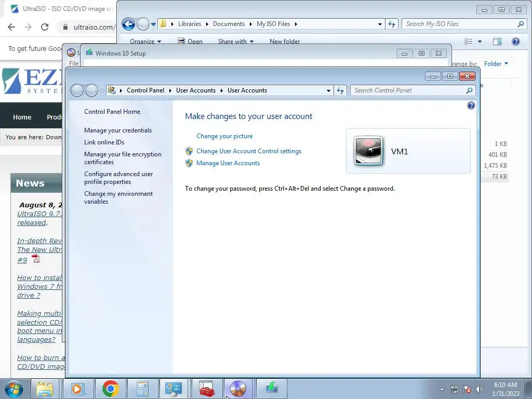532x399 pixels.
Task: Click Chrome forward button
Action: tap(28, 27)
